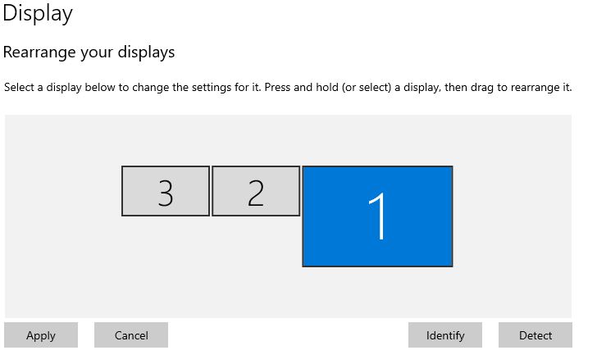Screen dimensions: 597x364
Task: Click empty canvas above display 2
Action: tap(256, 139)
